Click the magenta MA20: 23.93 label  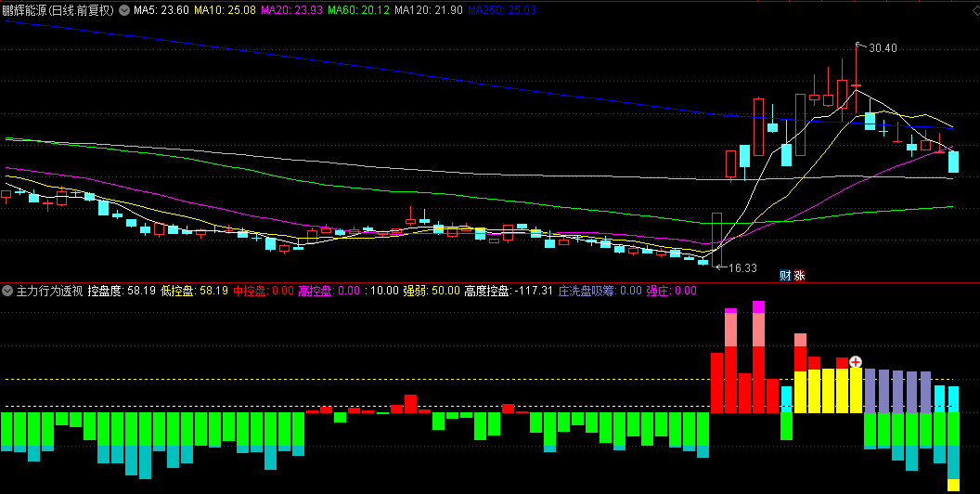(292, 10)
